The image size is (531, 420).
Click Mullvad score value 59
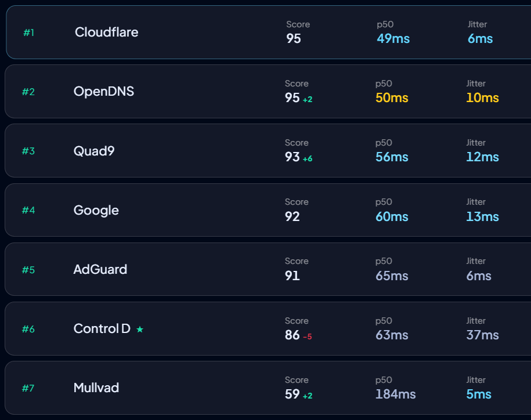click(x=292, y=394)
